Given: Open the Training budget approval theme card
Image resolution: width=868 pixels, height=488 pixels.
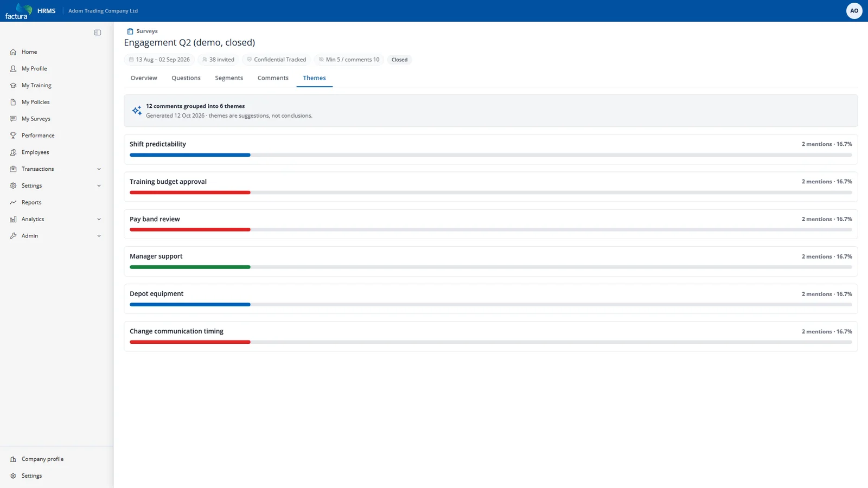Looking at the screenshot, I should (x=491, y=187).
